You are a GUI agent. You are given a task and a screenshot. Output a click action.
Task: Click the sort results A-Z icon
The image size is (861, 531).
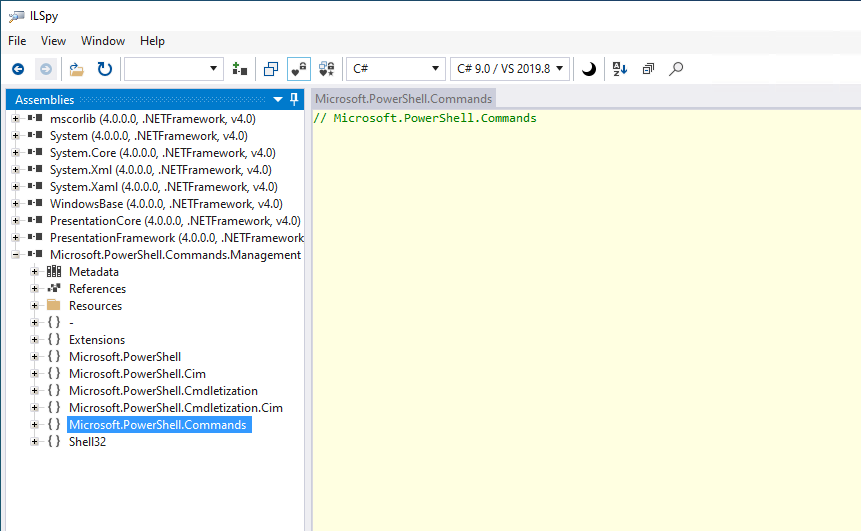point(620,69)
